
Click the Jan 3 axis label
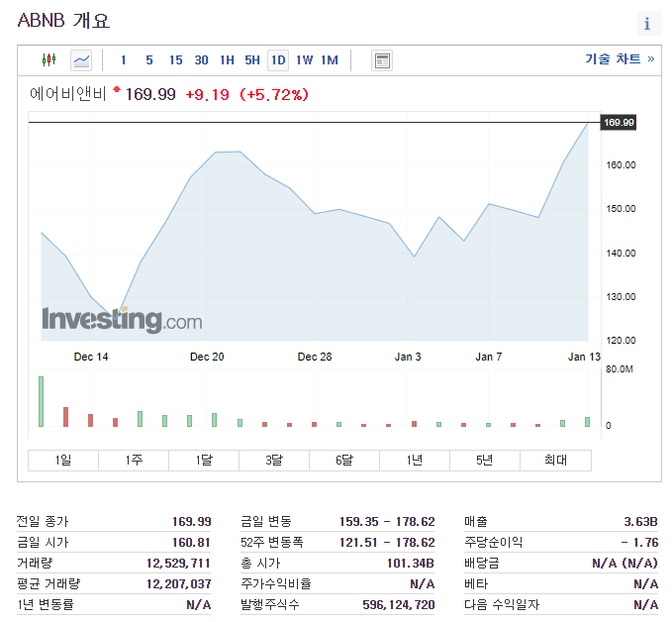408,357
